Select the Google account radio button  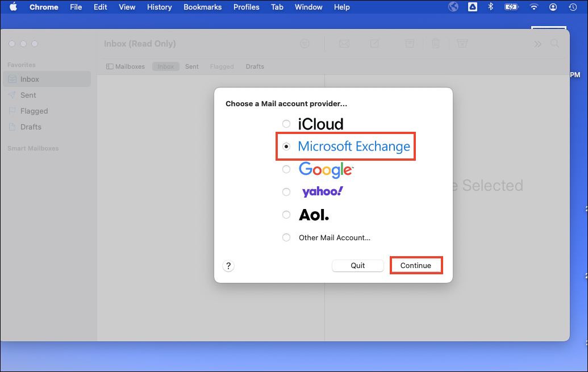click(x=286, y=169)
